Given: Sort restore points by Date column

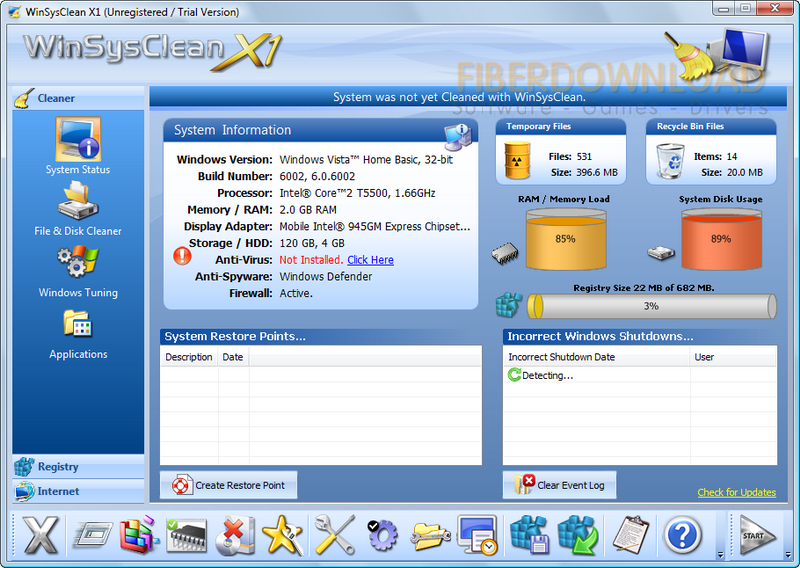Looking at the screenshot, I should (233, 357).
